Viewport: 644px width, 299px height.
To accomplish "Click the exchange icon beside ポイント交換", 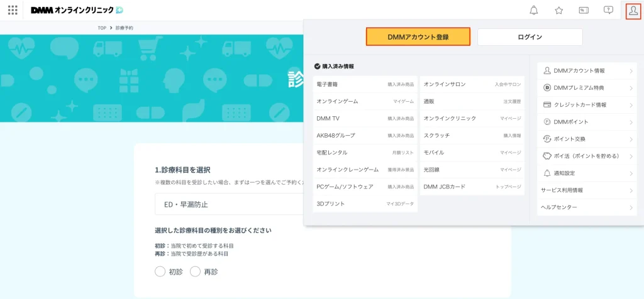I will tap(547, 139).
